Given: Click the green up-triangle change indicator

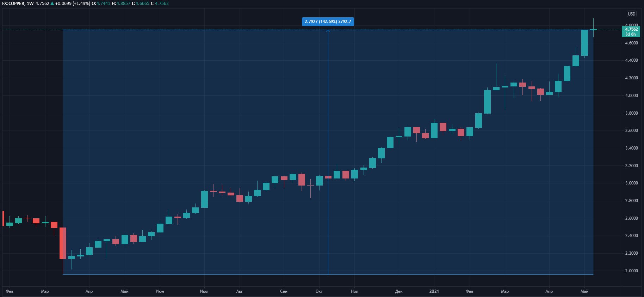Looking at the screenshot, I should point(52,3).
